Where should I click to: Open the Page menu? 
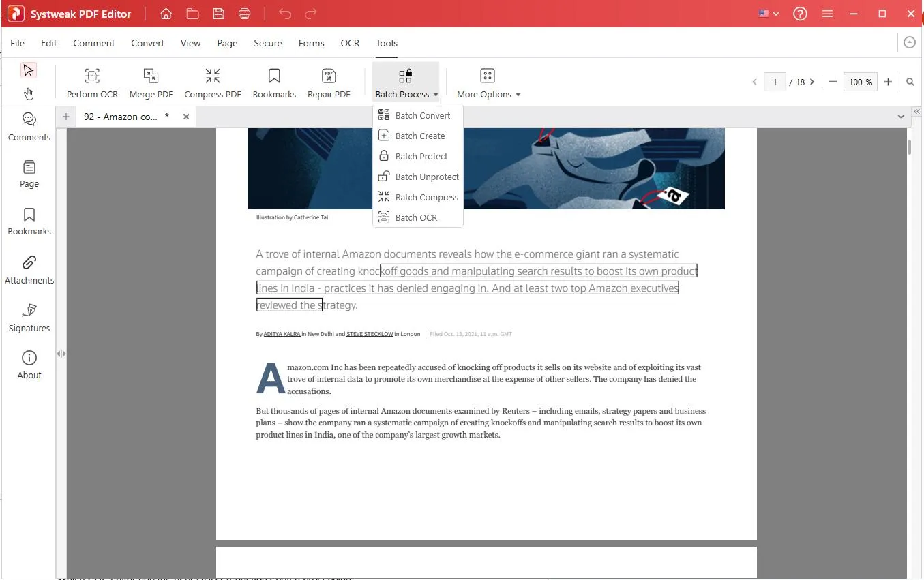pyautogui.click(x=227, y=43)
